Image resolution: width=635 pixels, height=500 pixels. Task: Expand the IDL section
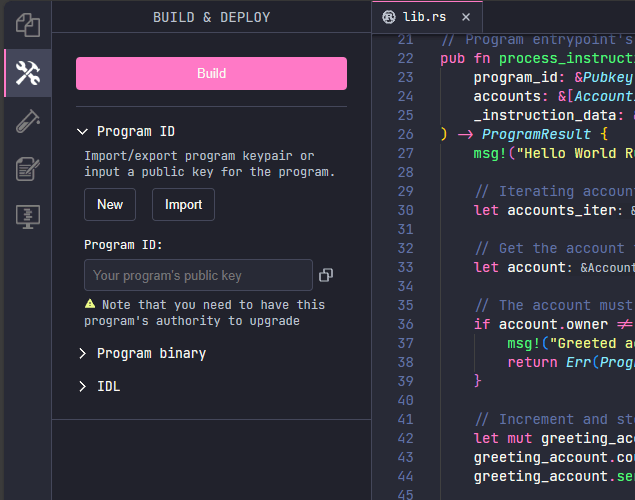tap(83, 386)
